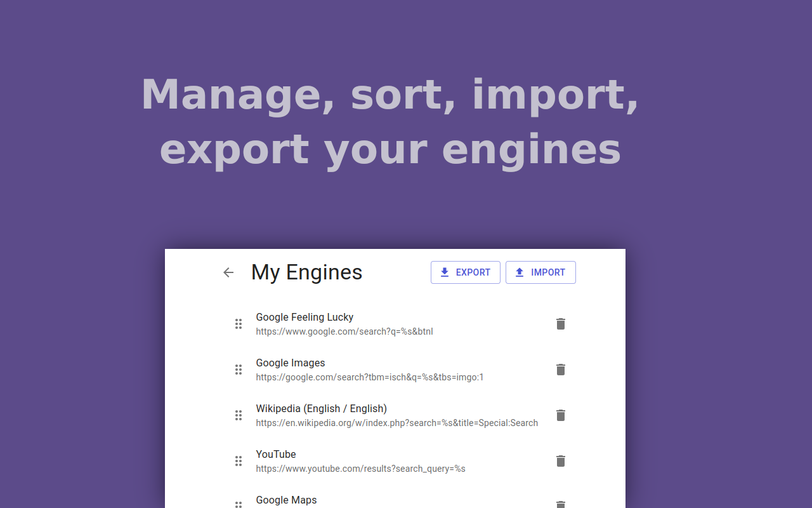Delete the Google Images engine
Screen dimensions: 812x508
click(x=560, y=369)
